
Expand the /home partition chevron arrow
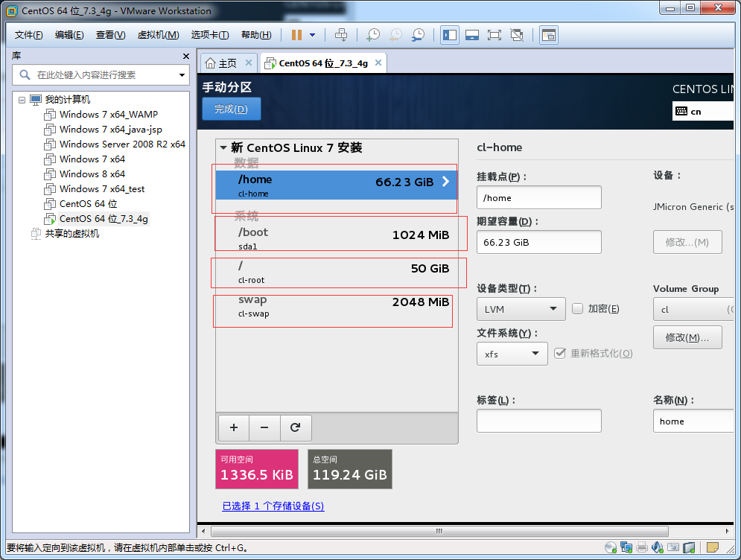coord(445,182)
